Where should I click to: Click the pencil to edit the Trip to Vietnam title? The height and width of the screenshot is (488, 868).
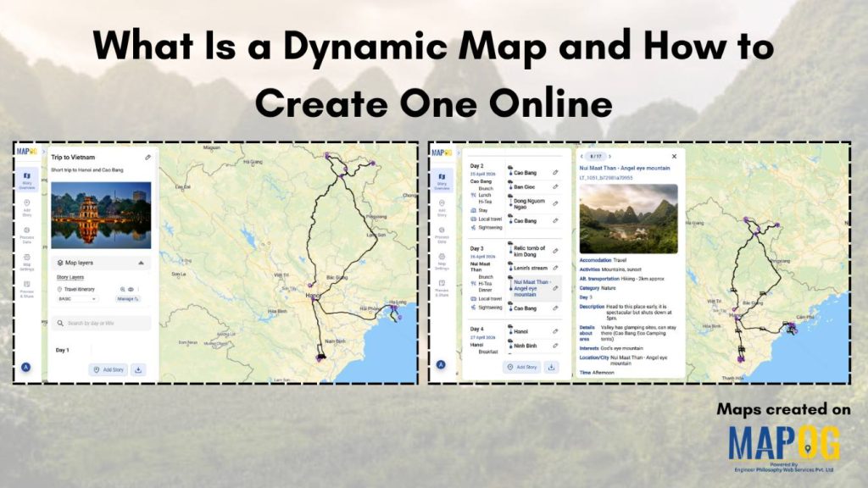147,156
